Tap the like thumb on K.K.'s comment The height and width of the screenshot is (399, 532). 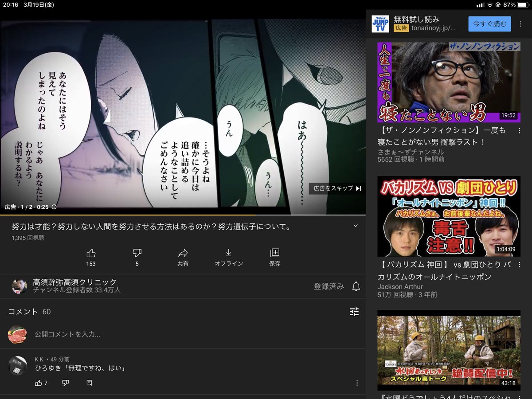(38, 383)
